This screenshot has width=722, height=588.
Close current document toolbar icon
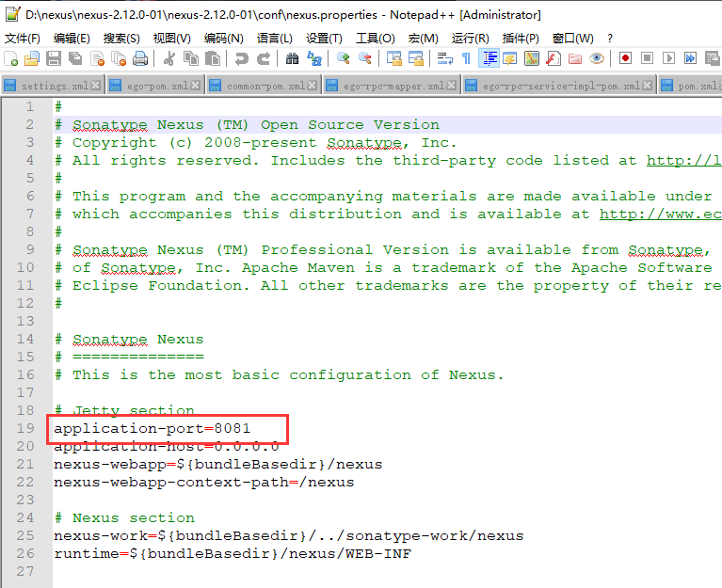tap(97, 58)
